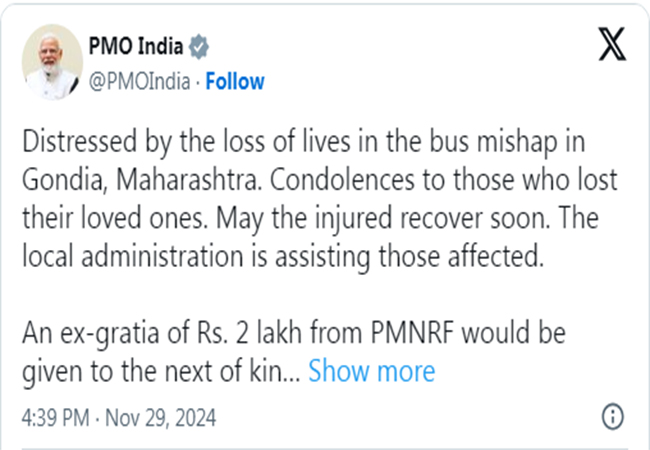Click the 4:39 PM time text

(59, 417)
